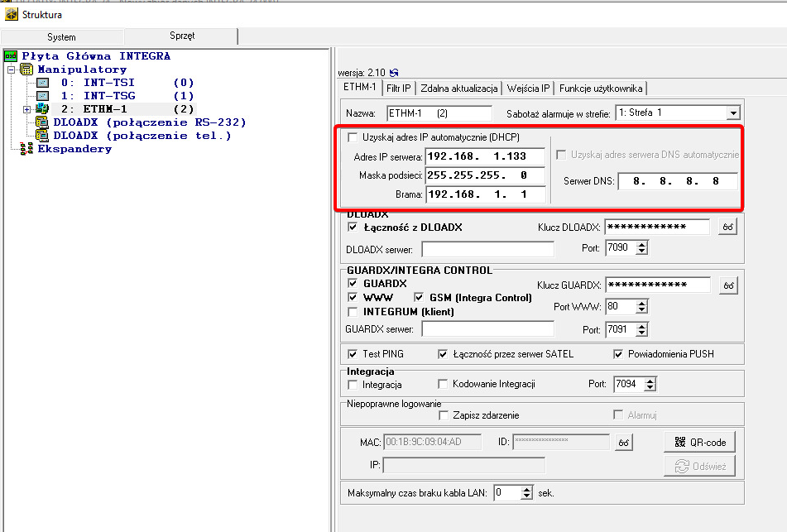Reveal the DLOADX key with the glasses icon
Screen dimensions: 787x532
coord(727,228)
